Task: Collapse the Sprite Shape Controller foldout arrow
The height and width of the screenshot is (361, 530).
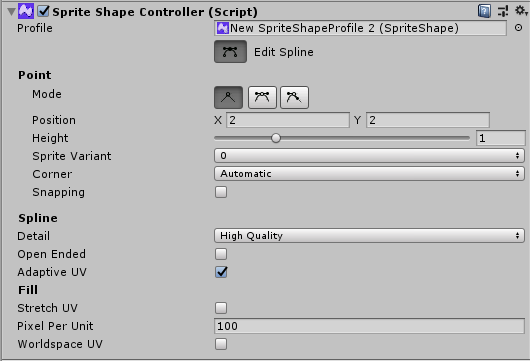Action: [x=11, y=12]
